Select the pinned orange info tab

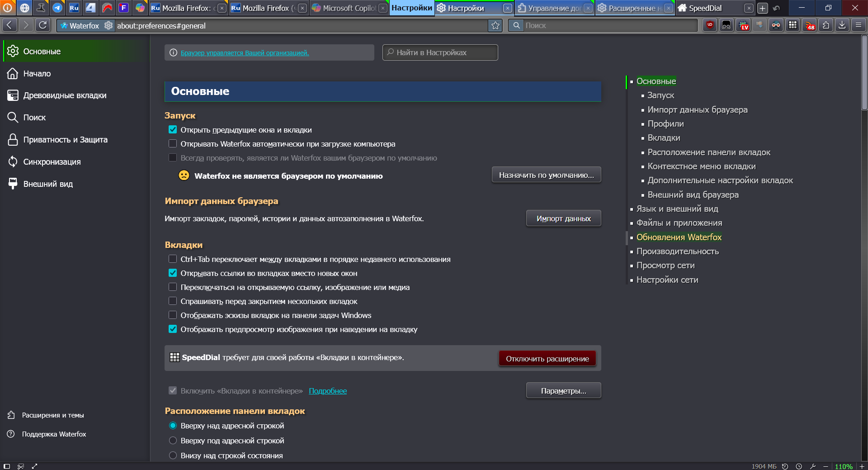(8, 8)
